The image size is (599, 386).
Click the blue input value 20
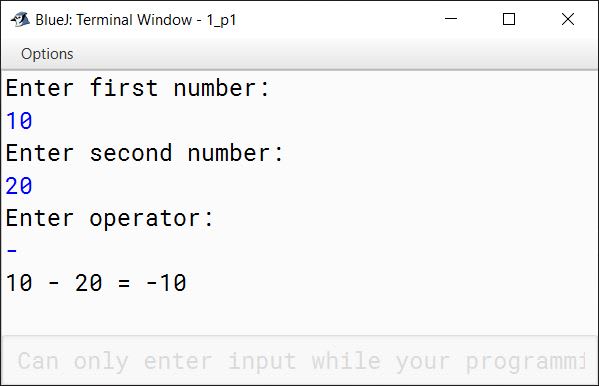[x=19, y=186]
